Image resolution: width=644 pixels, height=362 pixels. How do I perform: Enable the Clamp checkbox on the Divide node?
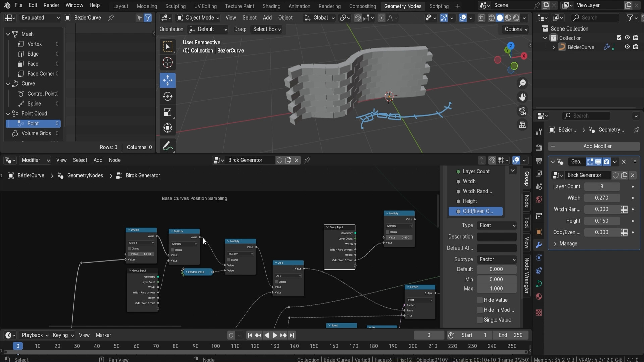(x=130, y=249)
